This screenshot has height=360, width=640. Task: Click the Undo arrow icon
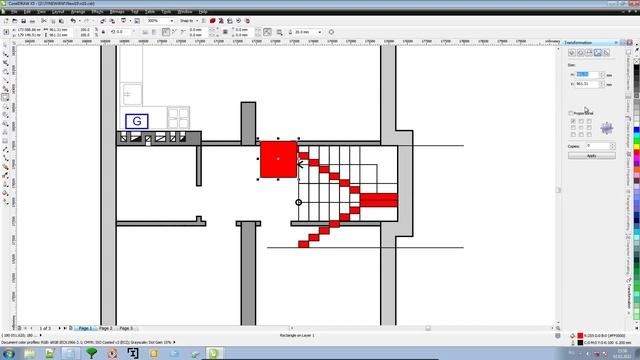click(73, 21)
